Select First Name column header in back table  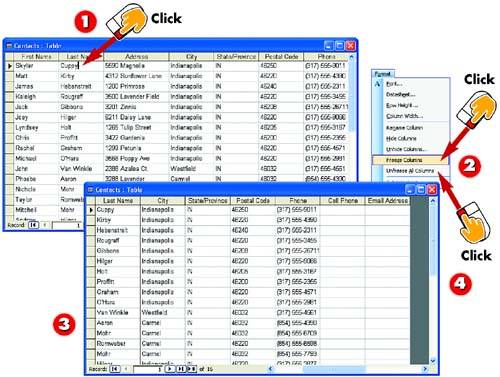point(36,57)
